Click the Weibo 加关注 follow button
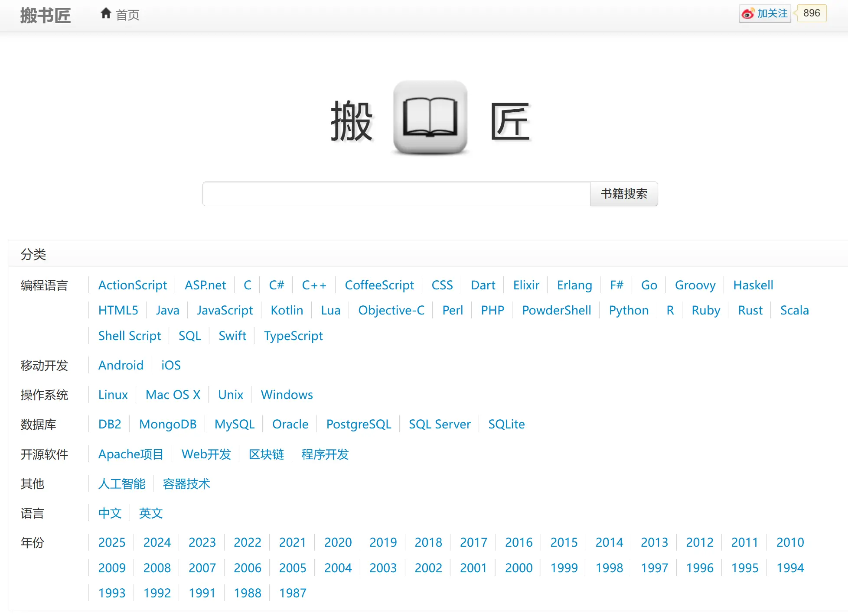Image resolution: width=848 pixels, height=616 pixels. (x=765, y=13)
